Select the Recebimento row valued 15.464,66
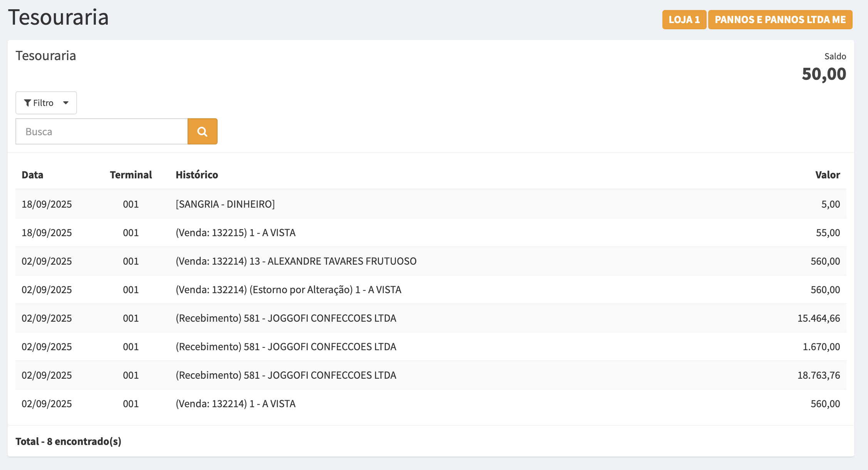The image size is (868, 470). [x=286, y=318]
